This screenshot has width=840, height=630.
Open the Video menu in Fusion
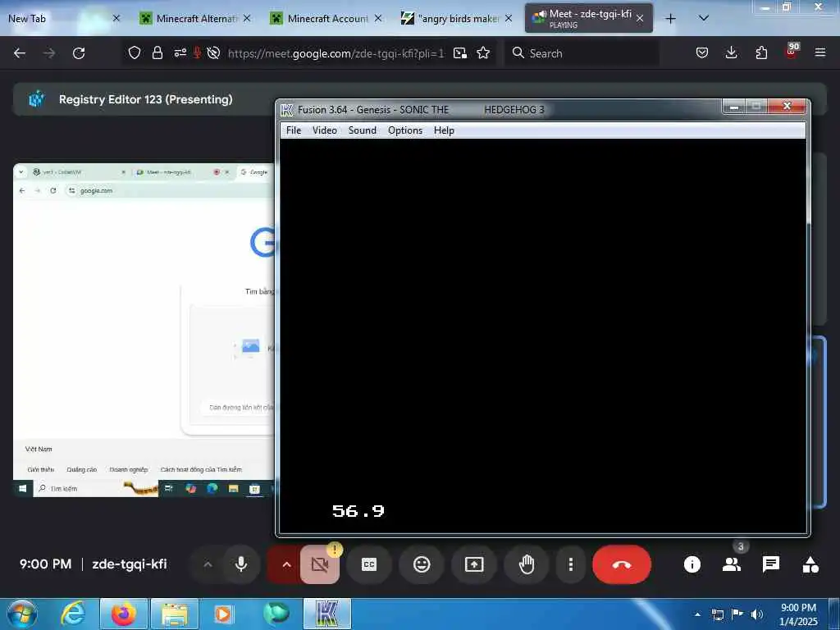(325, 130)
